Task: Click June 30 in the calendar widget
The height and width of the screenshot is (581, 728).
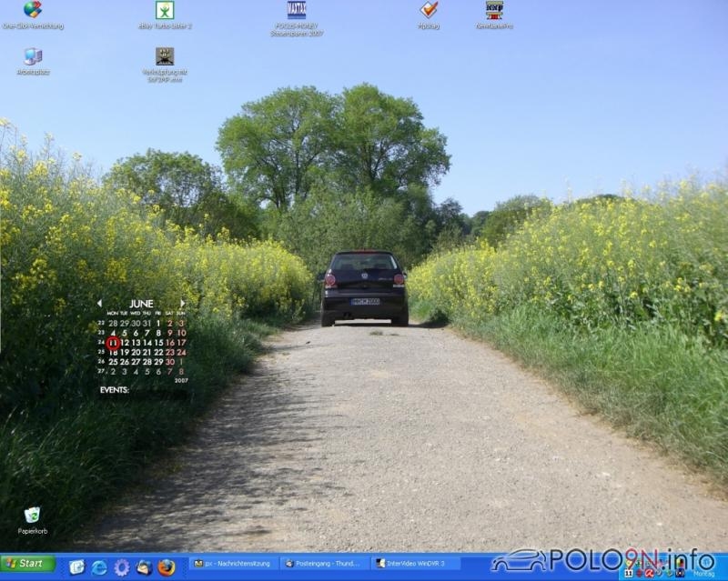Action: [x=169, y=362]
